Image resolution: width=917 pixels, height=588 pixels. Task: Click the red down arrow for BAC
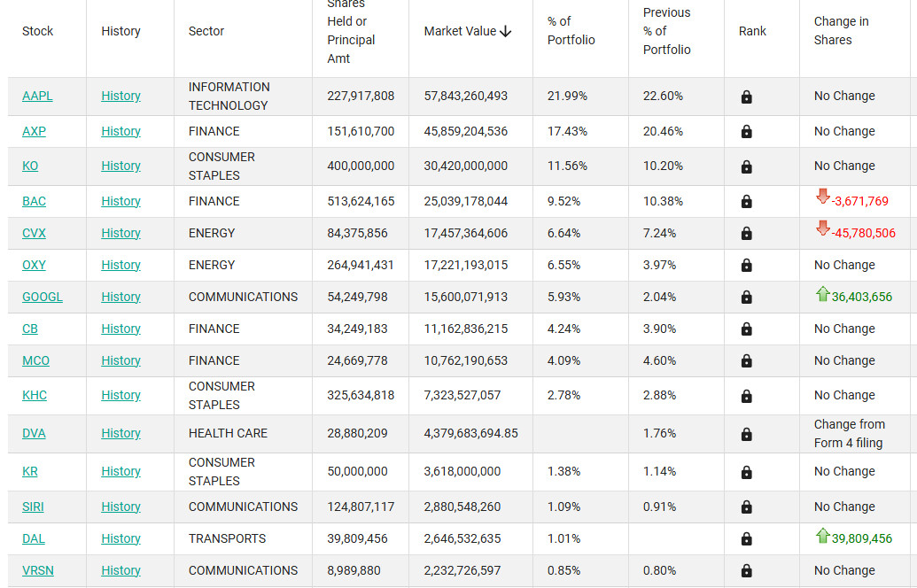tap(823, 197)
